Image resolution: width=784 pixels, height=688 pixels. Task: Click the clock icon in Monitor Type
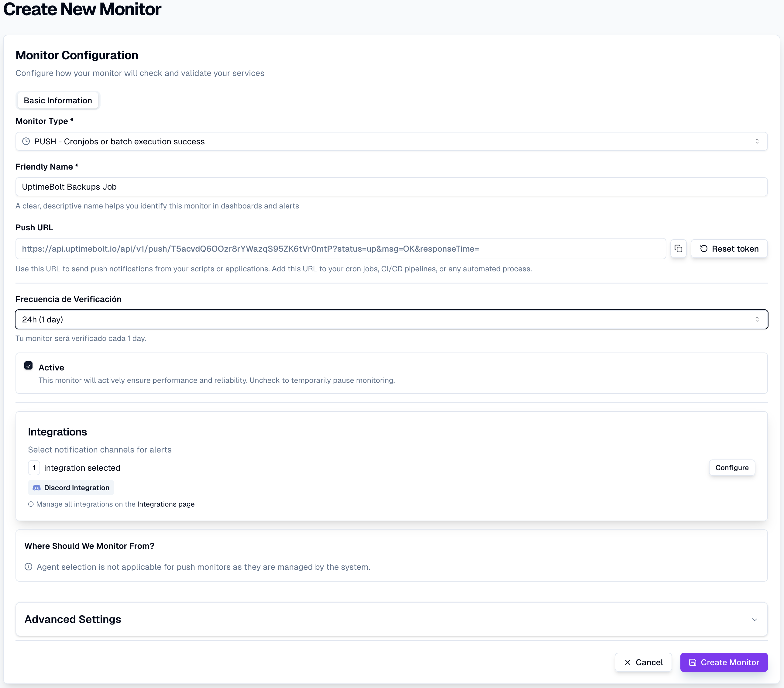click(26, 141)
